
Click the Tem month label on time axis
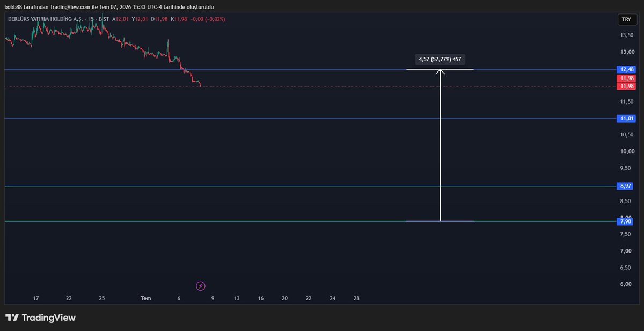coord(146,298)
